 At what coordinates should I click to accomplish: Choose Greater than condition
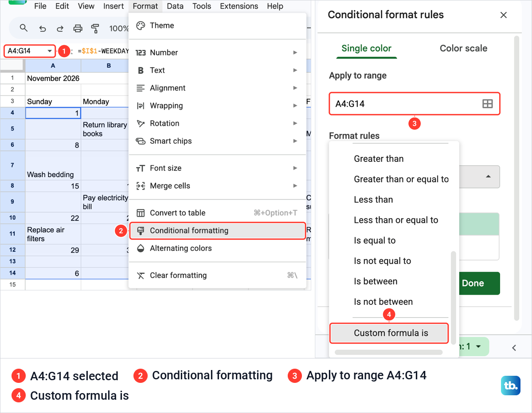coord(389,159)
